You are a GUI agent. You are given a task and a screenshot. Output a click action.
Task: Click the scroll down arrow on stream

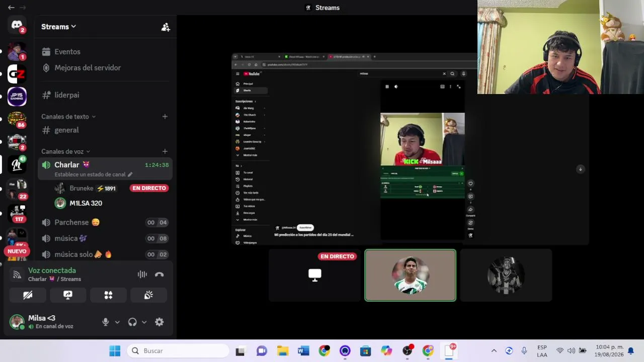click(580, 169)
